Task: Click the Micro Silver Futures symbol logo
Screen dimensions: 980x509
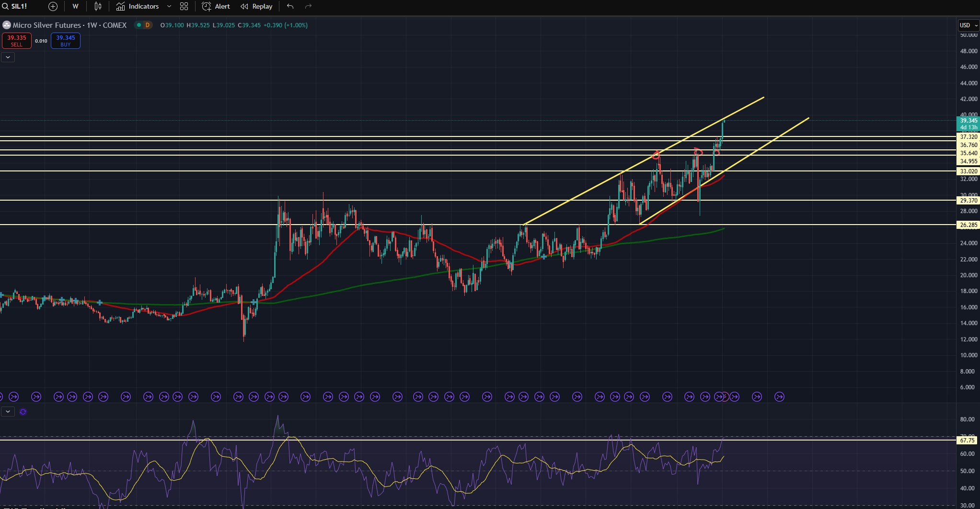Action: tap(7, 25)
